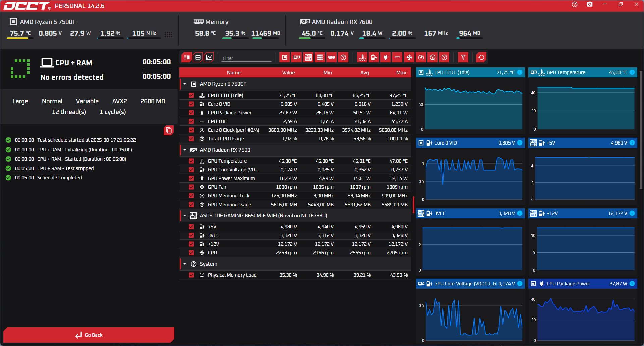Click the GPU Core Voltage graph header
Image resolution: width=644 pixels, height=346 pixels.
point(470,284)
